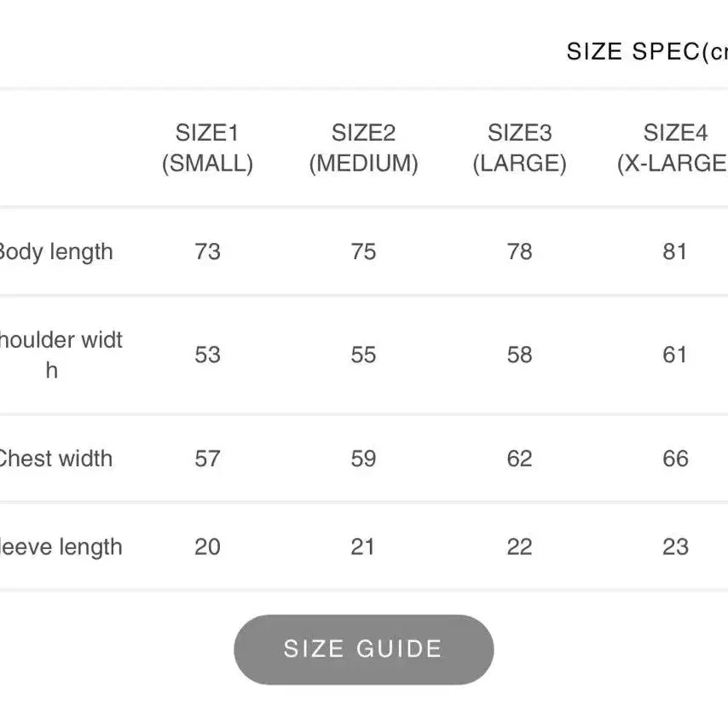Click sleeve length value 23 for X-large
The height and width of the screenshot is (728, 728).
pyautogui.click(x=675, y=547)
